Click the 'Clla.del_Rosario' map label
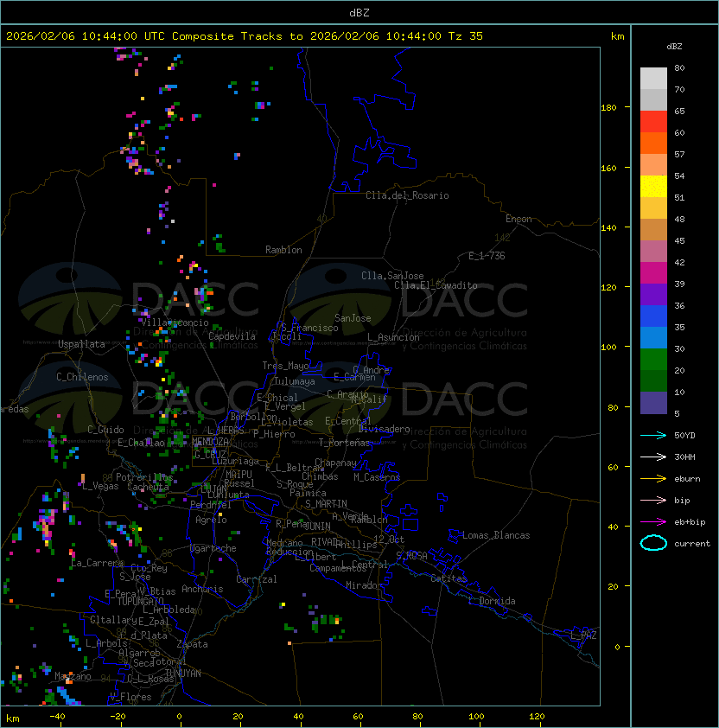 407,195
